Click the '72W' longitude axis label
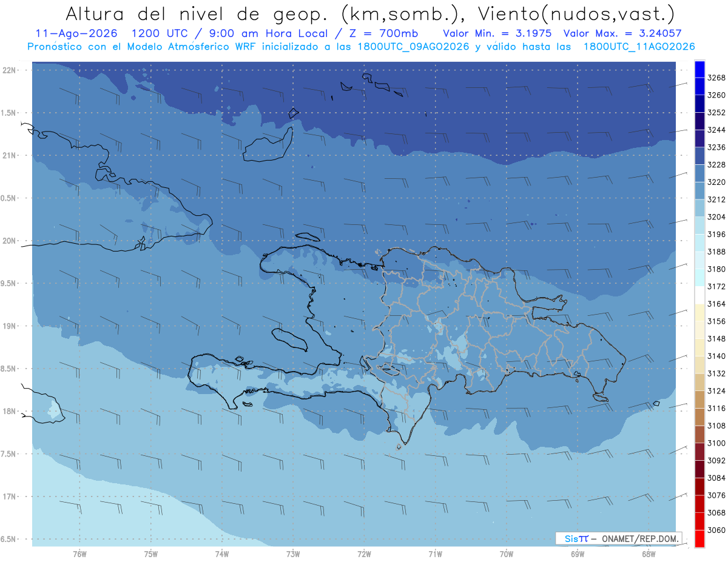 pyautogui.click(x=365, y=554)
